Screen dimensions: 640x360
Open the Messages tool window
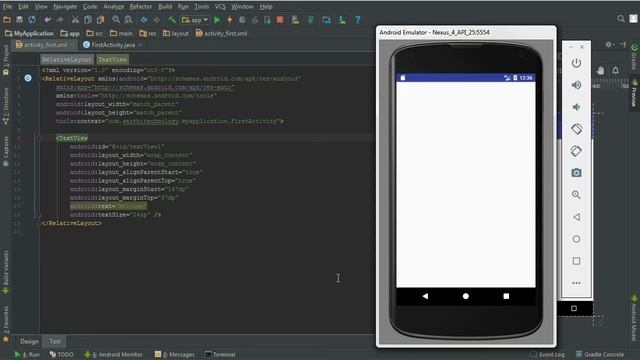click(175, 355)
